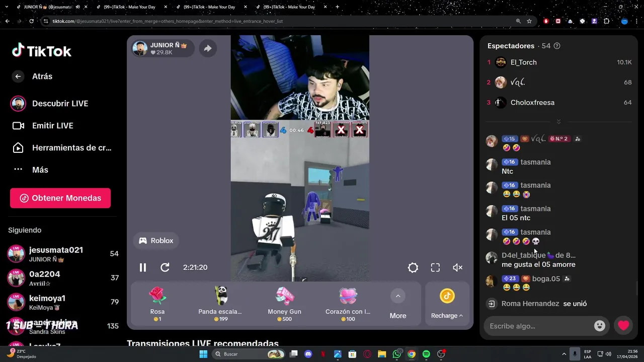This screenshot has width=644, height=362.
Task: Open the browser zoom magnifier icon
Action: click(x=518, y=21)
